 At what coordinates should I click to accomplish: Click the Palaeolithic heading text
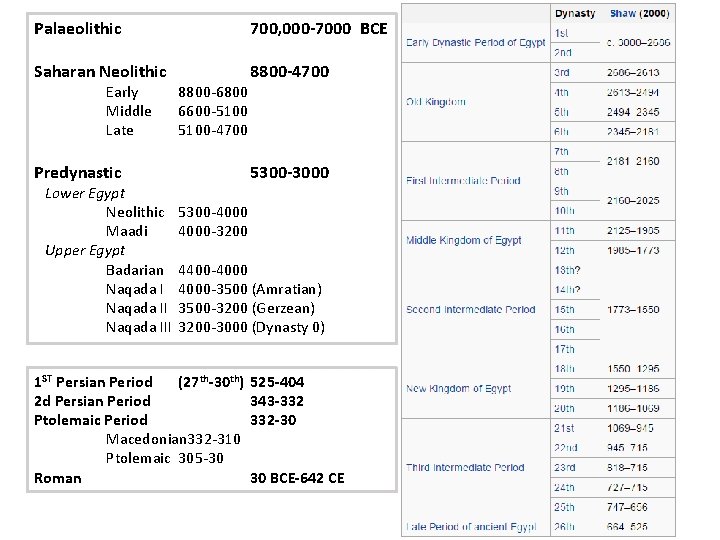[x=78, y=29]
